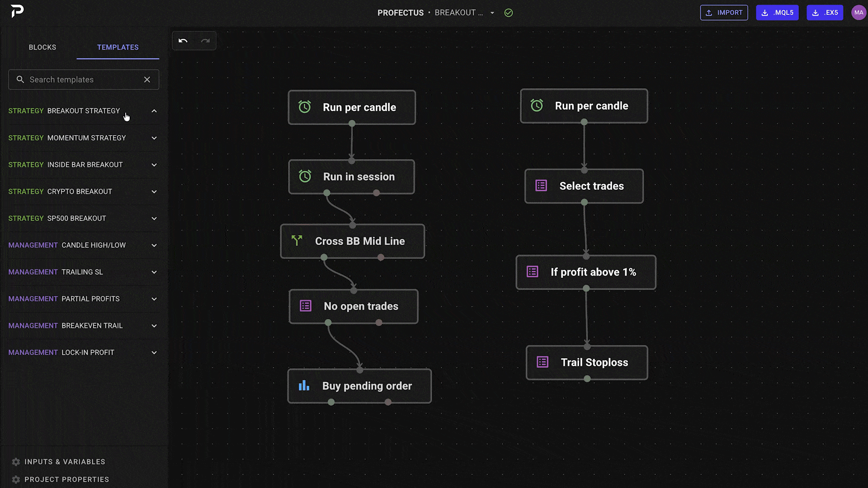Click the redo arrow icon
This screenshot has height=488, width=868.
click(x=205, y=41)
